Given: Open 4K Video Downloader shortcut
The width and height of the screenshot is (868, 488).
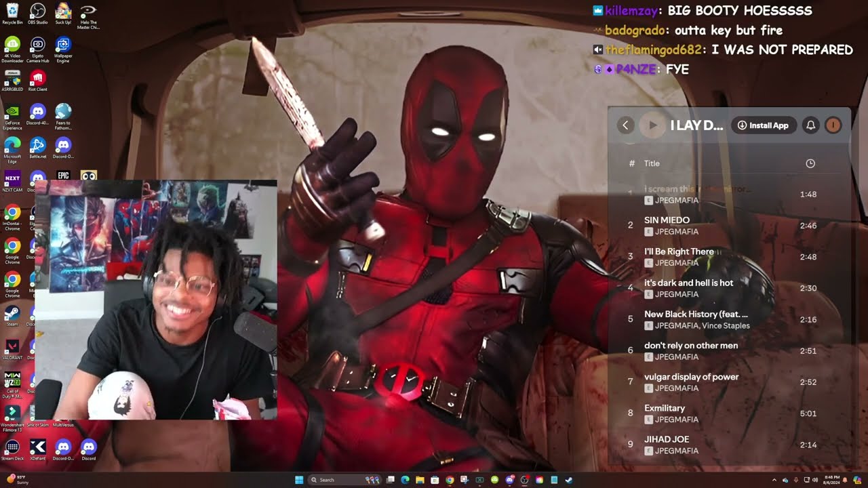Looking at the screenshot, I should click(12, 49).
